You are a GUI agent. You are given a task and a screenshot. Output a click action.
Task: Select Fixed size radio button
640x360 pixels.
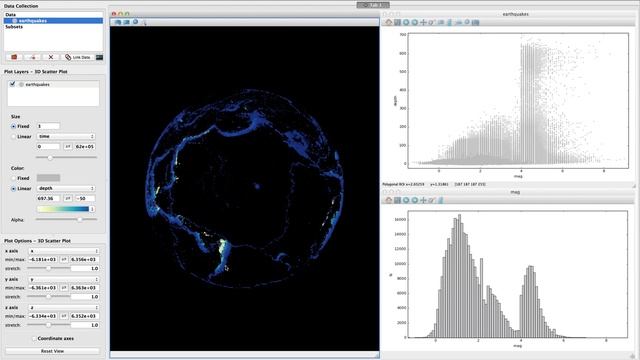point(13,126)
